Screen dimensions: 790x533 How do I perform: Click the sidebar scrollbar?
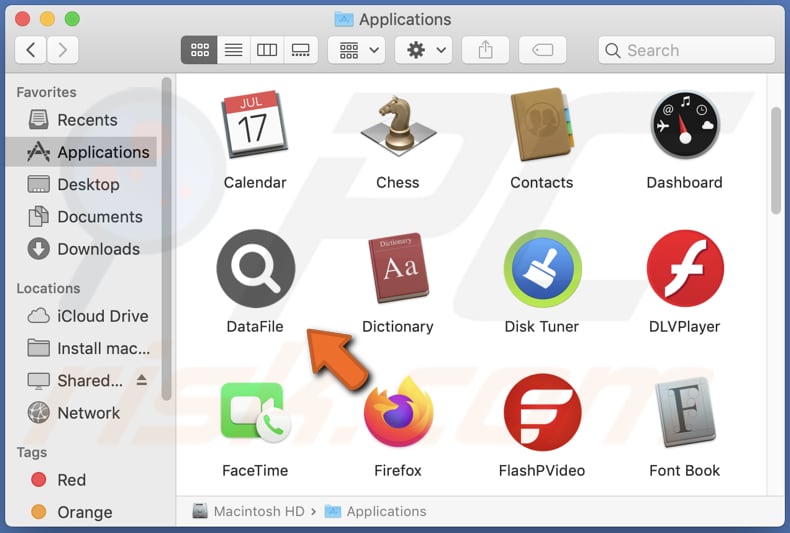167,239
